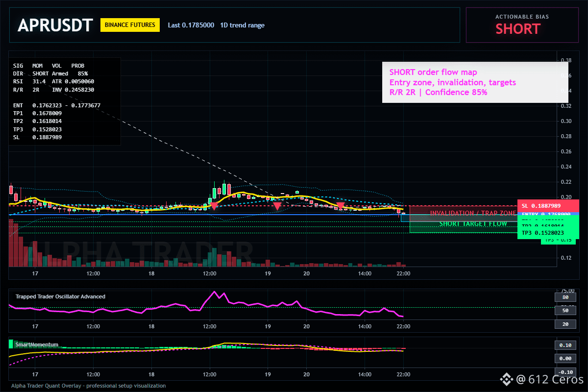Viewport: 588px width, 392px height.
Task: Click the red SHORT bias indicator
Action: [x=517, y=29]
